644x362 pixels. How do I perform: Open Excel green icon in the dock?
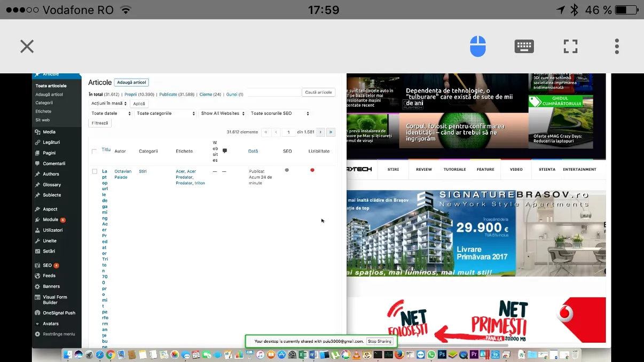pyautogui.click(x=303, y=355)
